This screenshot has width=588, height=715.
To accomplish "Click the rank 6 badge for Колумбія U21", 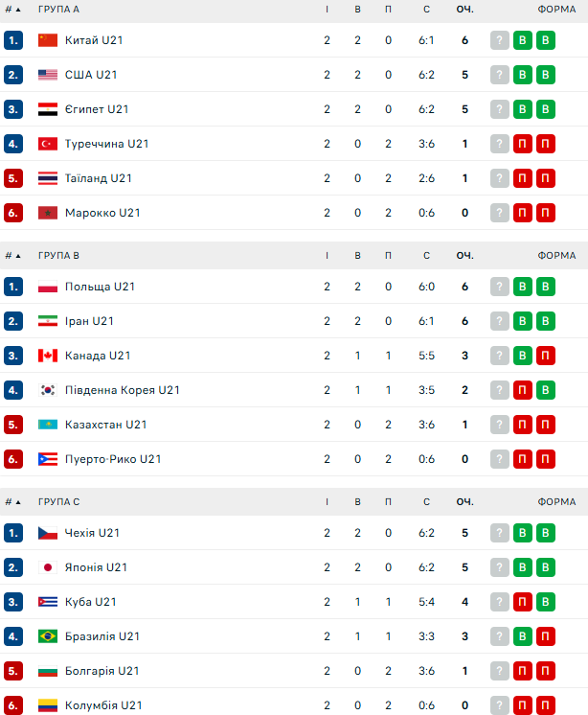I will coord(12,705).
